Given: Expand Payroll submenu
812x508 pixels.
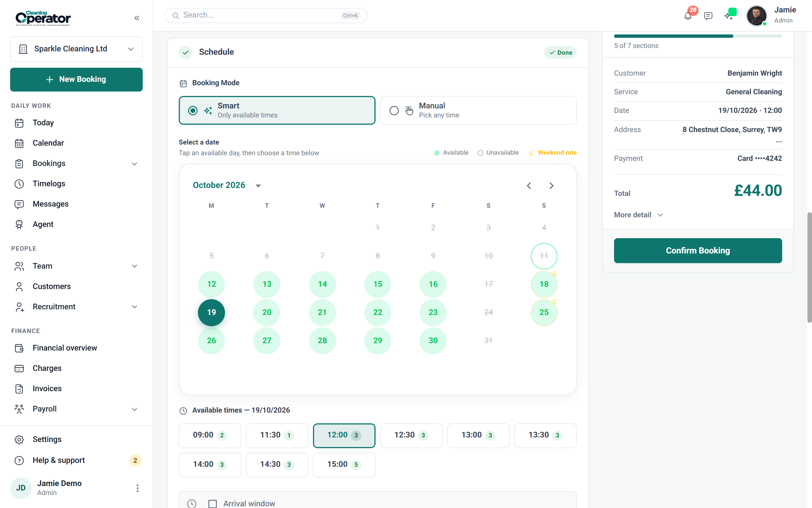Looking at the screenshot, I should 134,410.
